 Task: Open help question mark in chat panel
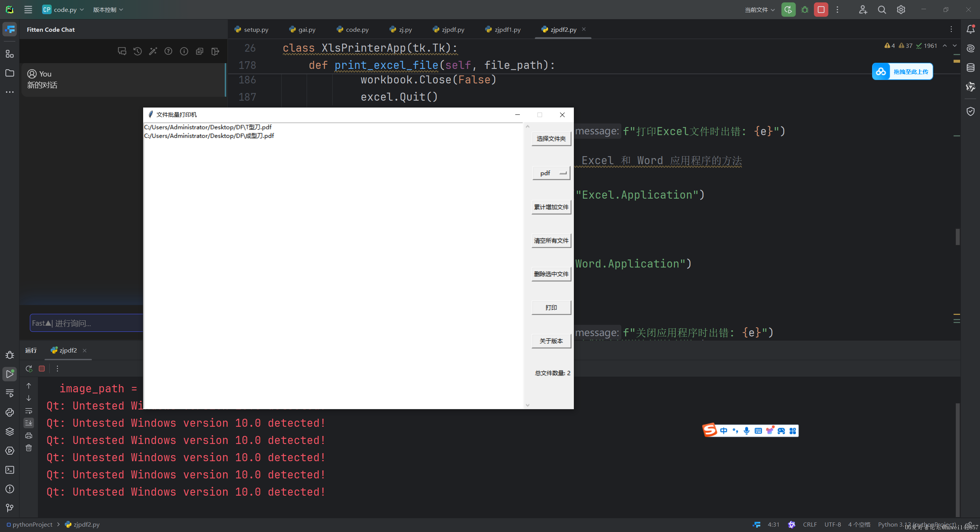168,51
